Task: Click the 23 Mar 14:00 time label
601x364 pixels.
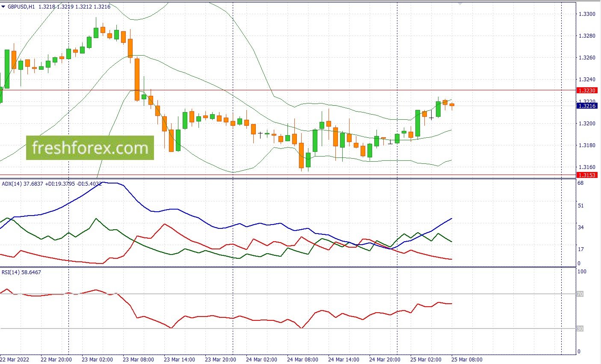Action: [179, 359]
